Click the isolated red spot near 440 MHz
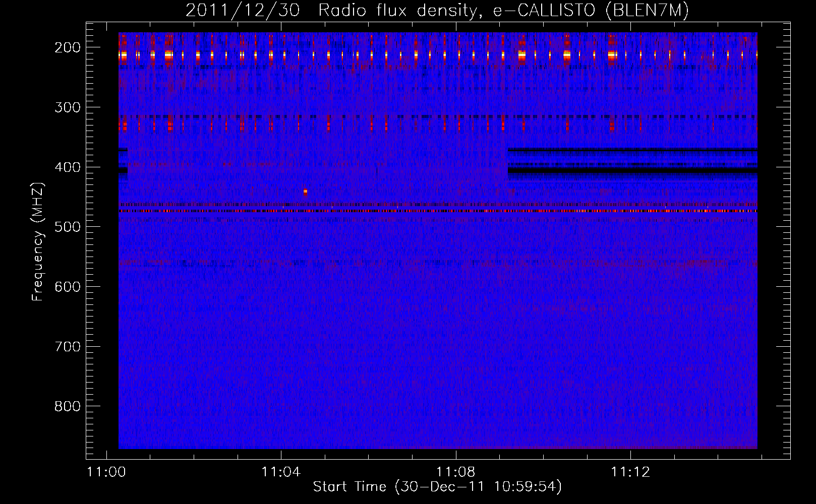816x504 pixels. (305, 192)
